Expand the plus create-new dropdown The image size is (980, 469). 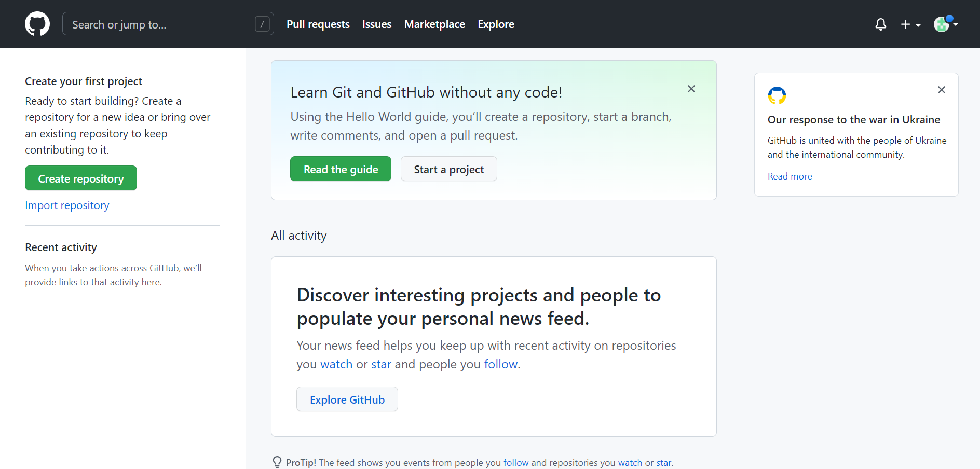tap(910, 24)
